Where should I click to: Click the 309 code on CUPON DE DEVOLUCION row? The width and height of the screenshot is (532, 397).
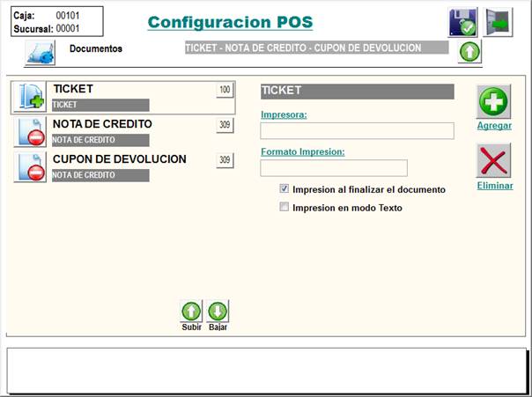pyautogui.click(x=225, y=159)
